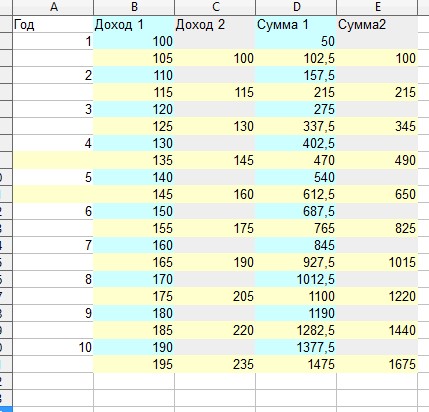Click the cell showing 927,5

pyautogui.click(x=296, y=262)
